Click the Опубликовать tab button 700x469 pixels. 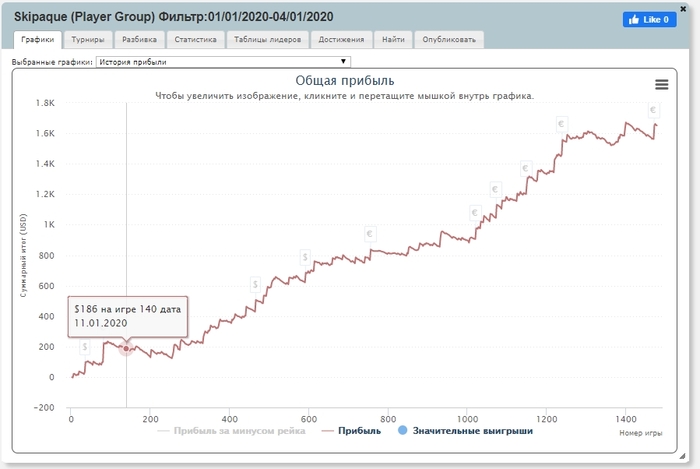pos(450,40)
